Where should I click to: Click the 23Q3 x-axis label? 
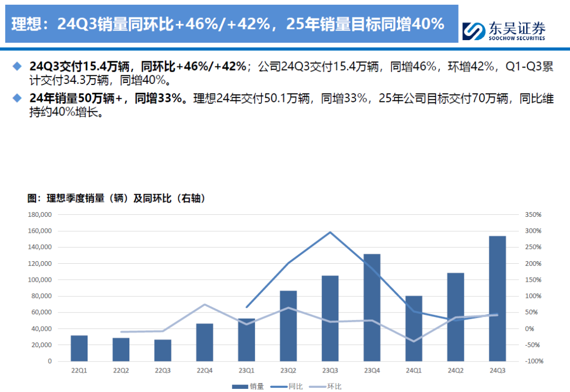330,370
